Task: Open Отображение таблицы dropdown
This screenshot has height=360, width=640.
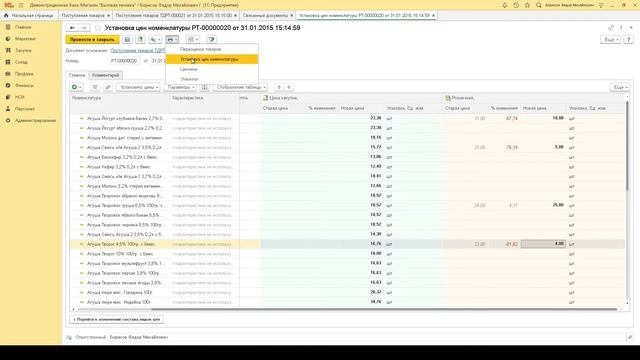Action: tap(241, 87)
